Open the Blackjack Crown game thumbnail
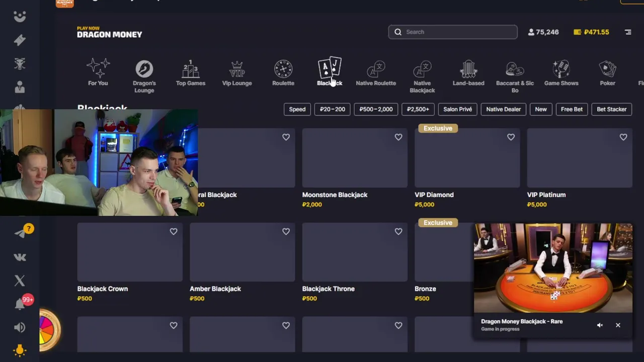644x362 pixels. [130, 252]
